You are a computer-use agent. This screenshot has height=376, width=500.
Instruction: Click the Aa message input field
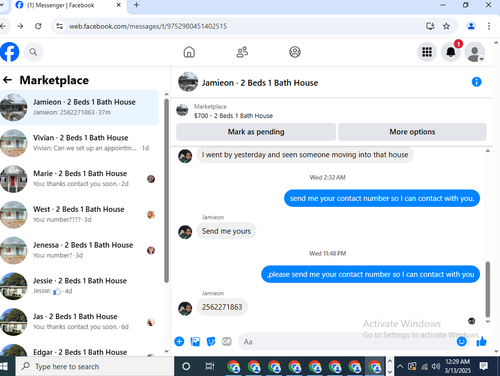click(347, 342)
